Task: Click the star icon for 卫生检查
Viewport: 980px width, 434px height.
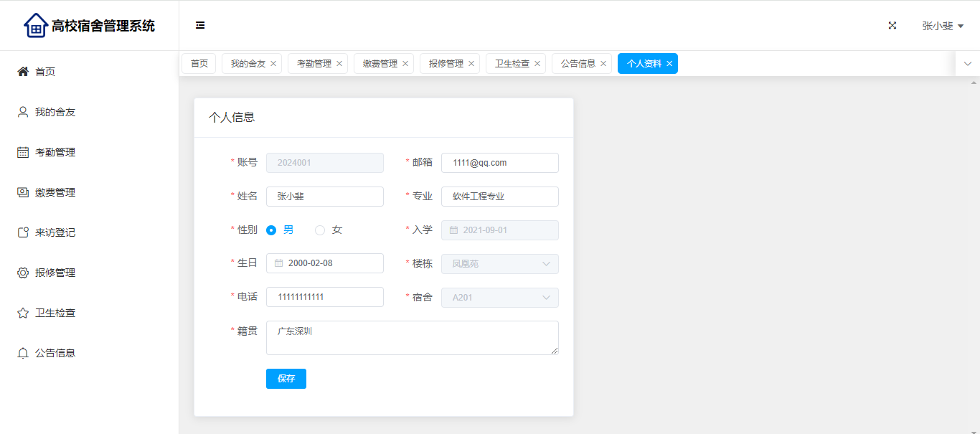Action: [x=23, y=313]
